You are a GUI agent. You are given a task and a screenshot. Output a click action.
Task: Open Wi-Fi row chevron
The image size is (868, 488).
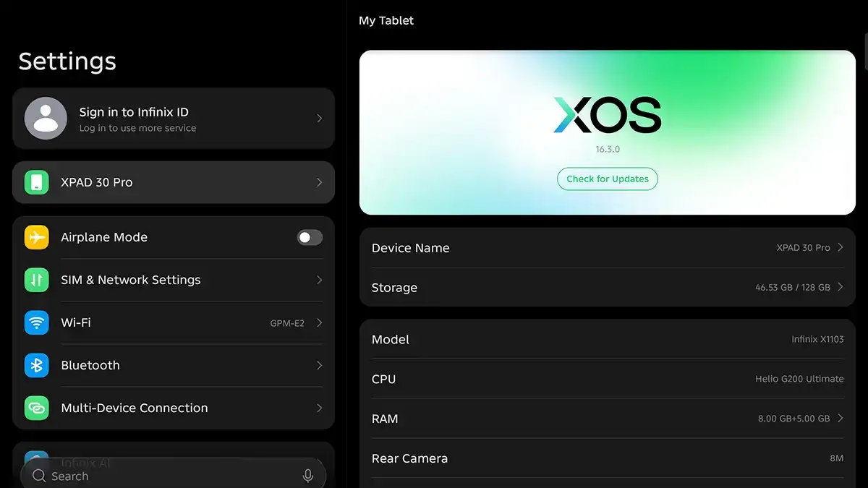click(319, 322)
